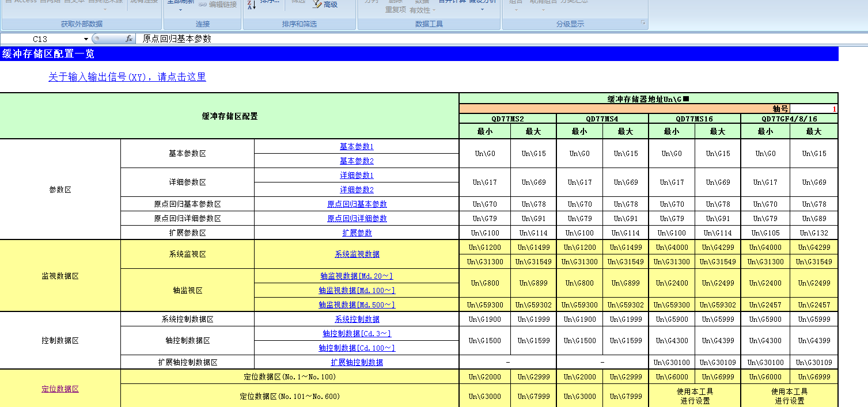The width and height of the screenshot is (868, 407).
Task: Expand the Name Box dropdown arrow
Action: click(x=86, y=39)
